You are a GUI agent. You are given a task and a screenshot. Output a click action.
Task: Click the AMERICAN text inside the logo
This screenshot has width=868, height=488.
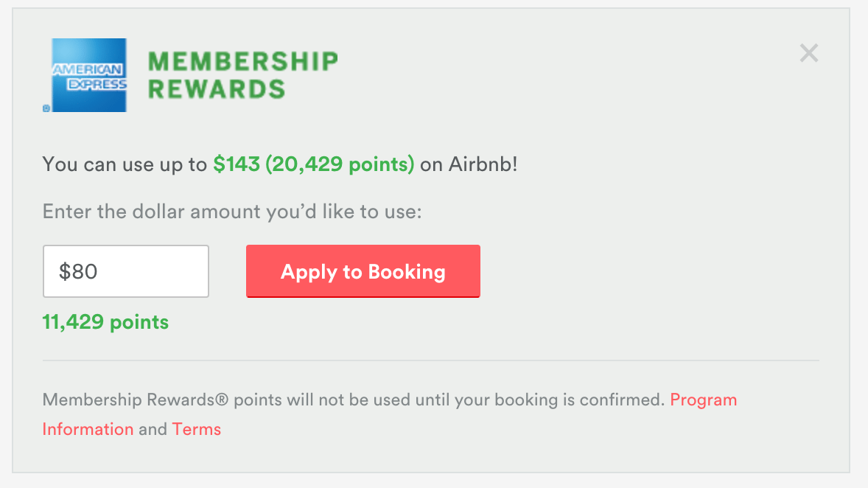87,70
